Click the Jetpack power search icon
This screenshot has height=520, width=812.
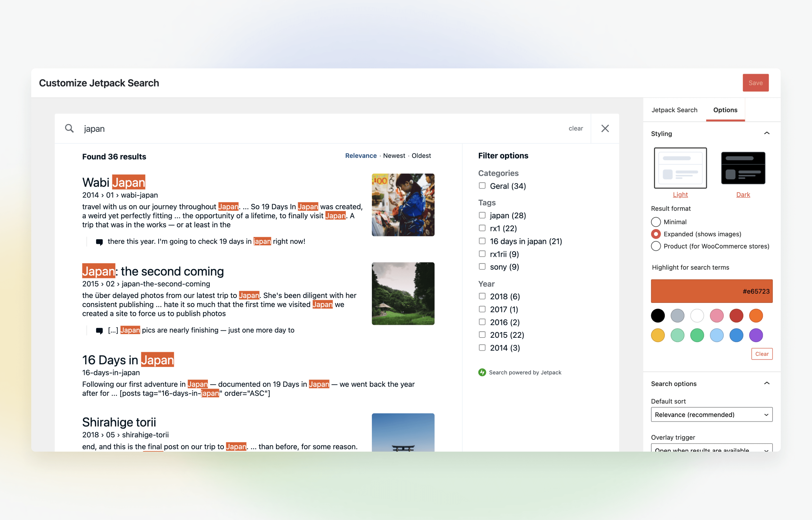[x=482, y=372]
